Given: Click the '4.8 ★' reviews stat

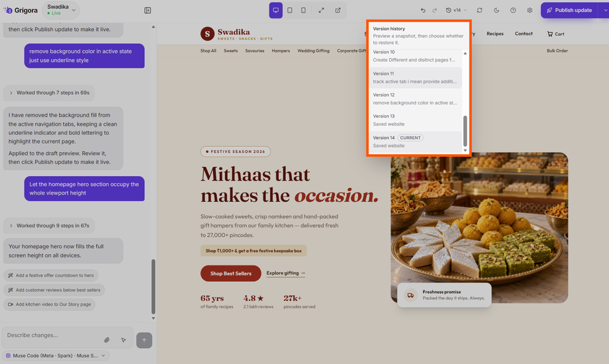Looking at the screenshot, I should coord(254,298).
